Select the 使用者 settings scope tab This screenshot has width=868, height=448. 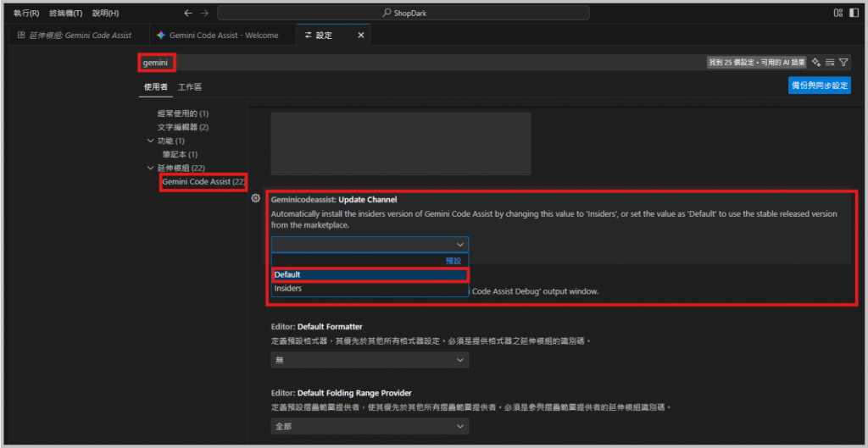(156, 87)
